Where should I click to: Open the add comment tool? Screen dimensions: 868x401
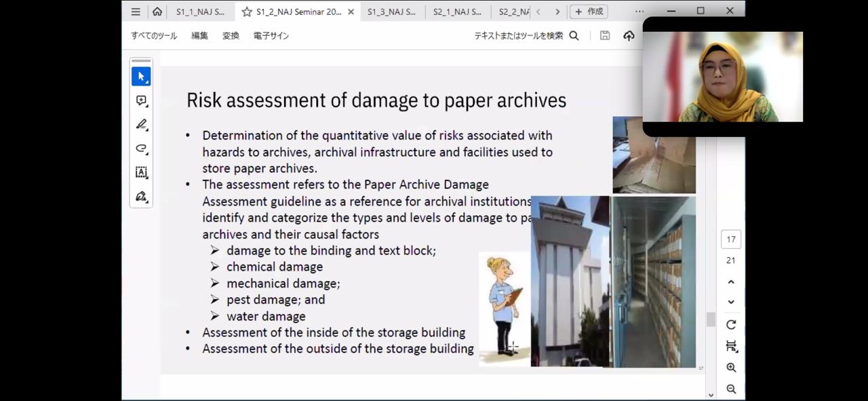(141, 100)
